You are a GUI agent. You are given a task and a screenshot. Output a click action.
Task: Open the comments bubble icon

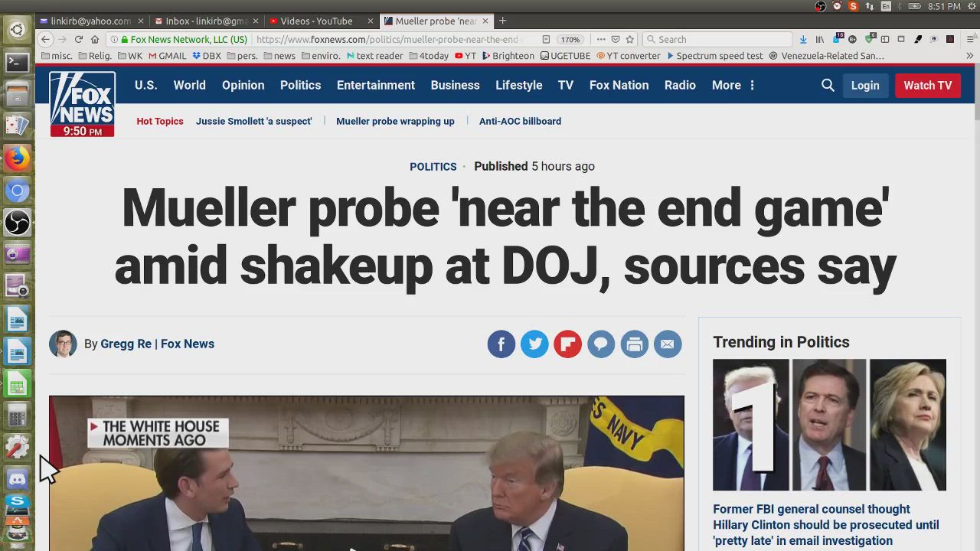pyautogui.click(x=601, y=344)
